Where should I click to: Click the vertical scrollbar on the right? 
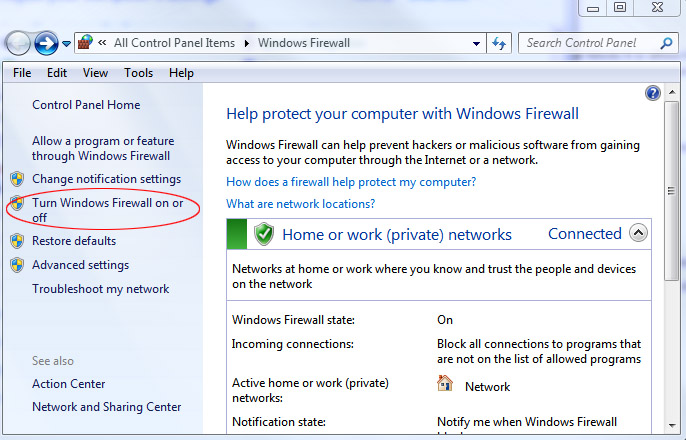pos(671,200)
